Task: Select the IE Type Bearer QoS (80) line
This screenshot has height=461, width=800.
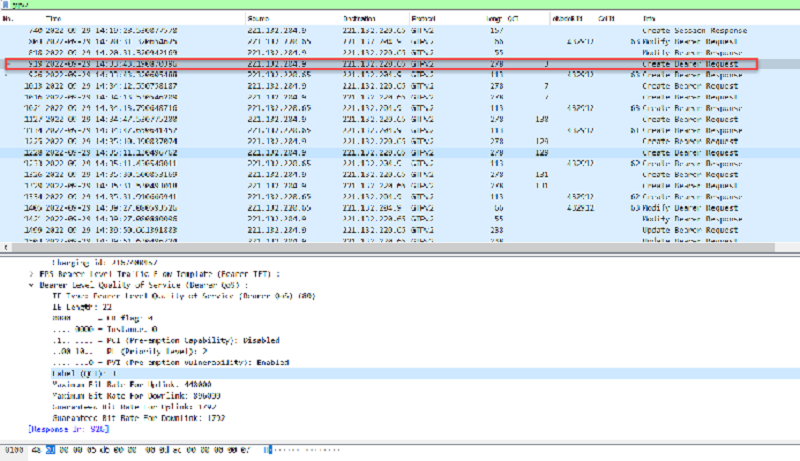Action: [184, 296]
